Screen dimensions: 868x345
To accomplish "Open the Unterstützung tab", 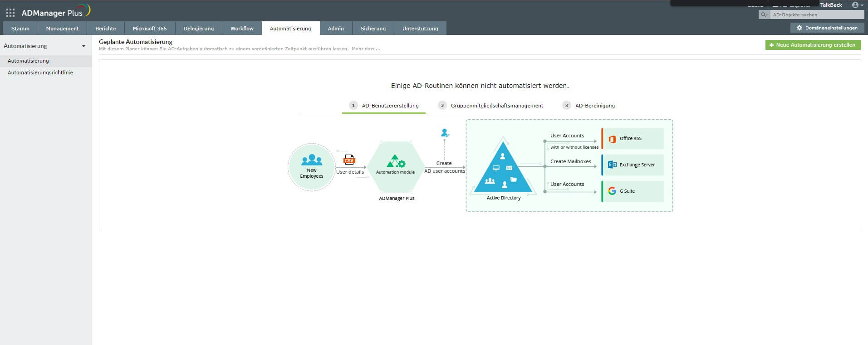I will pyautogui.click(x=420, y=28).
